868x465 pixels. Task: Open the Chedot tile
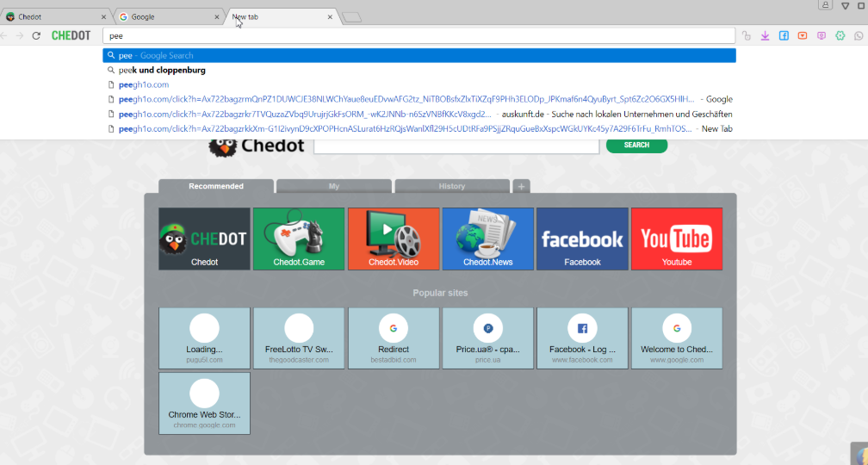[204, 239]
